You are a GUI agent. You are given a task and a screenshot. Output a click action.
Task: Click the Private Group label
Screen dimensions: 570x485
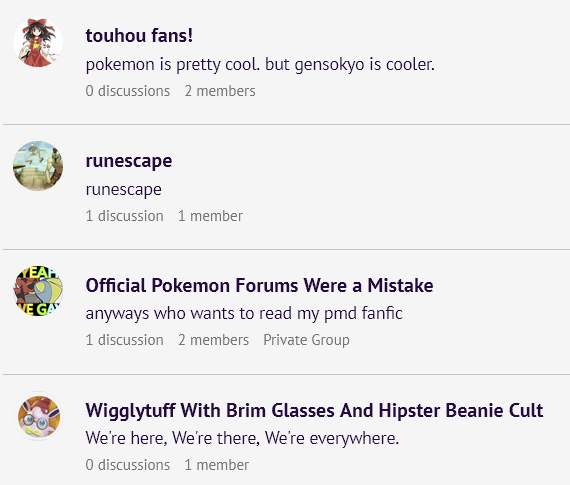[306, 340]
